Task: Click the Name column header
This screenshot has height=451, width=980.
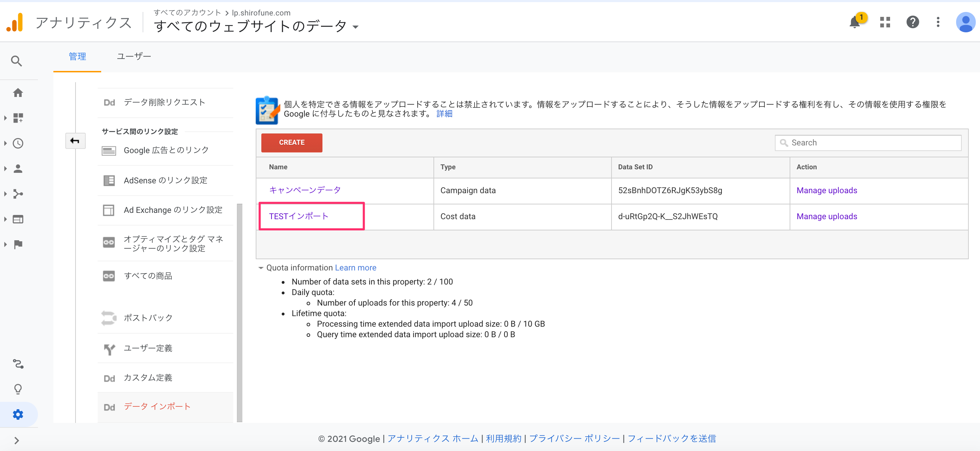Action: (278, 167)
